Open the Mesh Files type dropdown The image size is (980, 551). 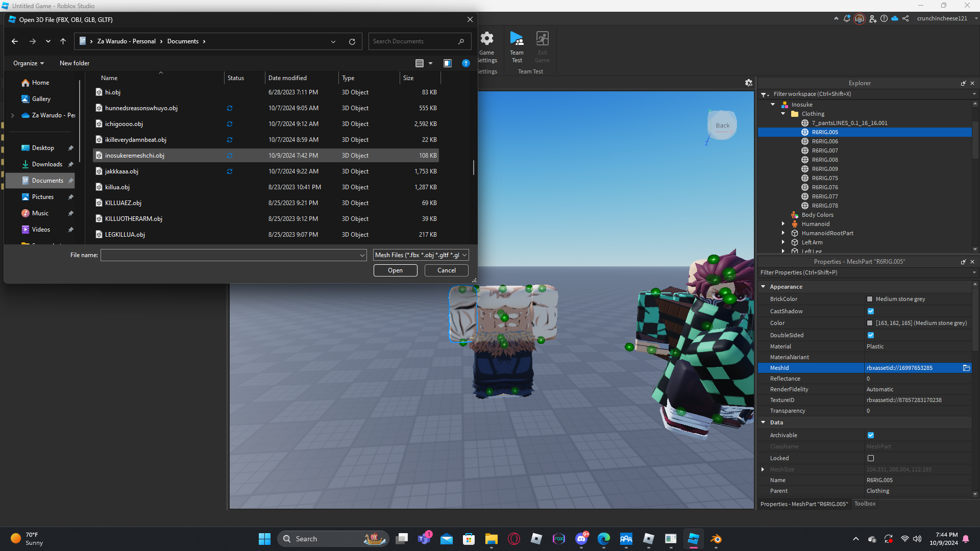pyautogui.click(x=421, y=255)
